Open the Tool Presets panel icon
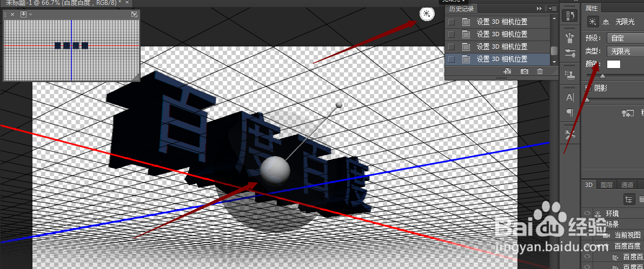This screenshot has height=269, width=644. pos(570,134)
